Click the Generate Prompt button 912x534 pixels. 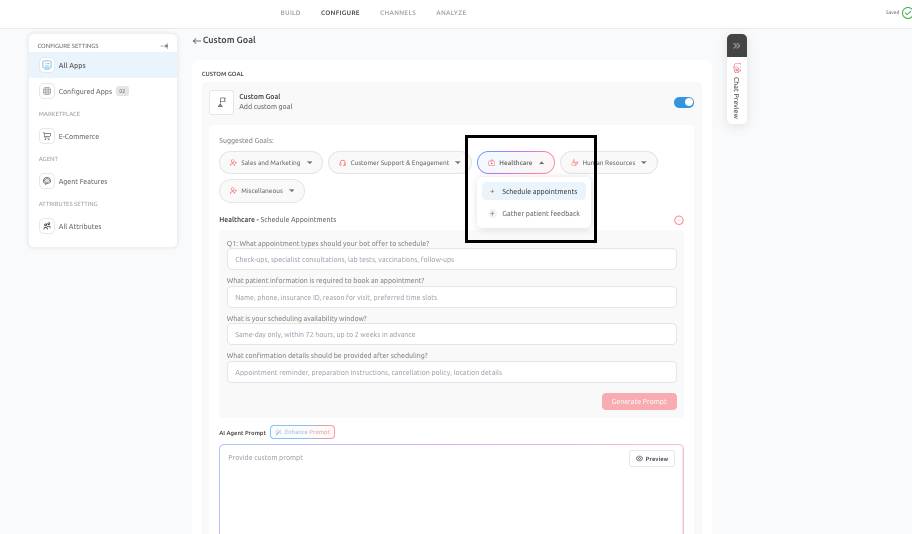(x=639, y=401)
